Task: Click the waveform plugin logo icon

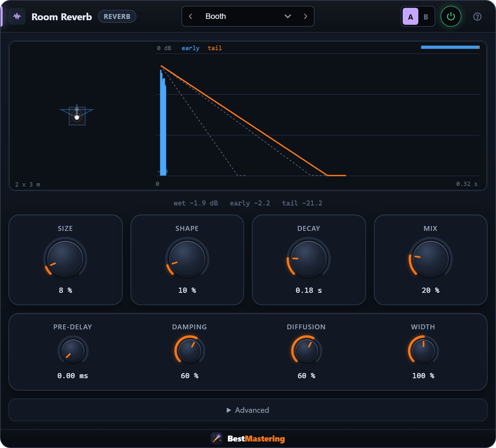Action: [17, 16]
